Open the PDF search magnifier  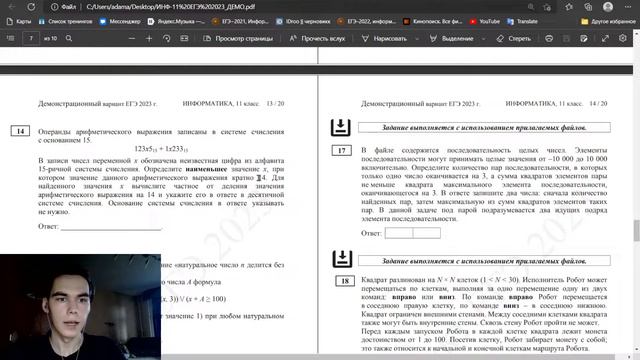(69, 38)
